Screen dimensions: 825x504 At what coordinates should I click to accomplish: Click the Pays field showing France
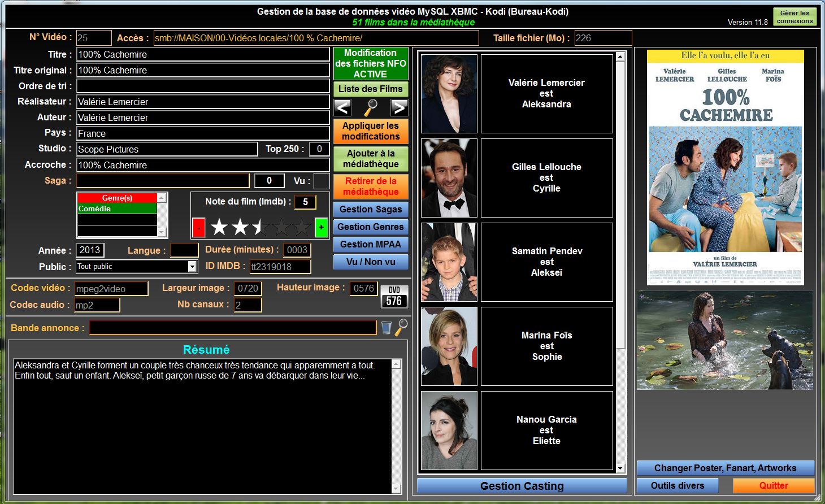click(203, 133)
